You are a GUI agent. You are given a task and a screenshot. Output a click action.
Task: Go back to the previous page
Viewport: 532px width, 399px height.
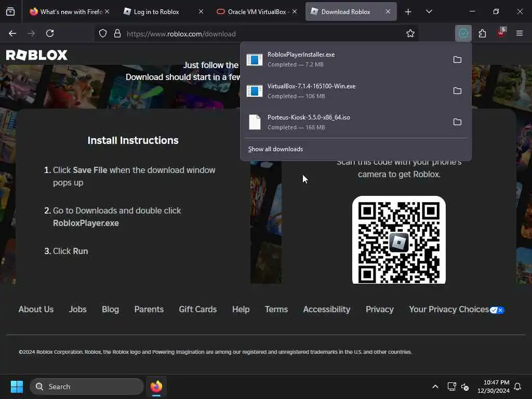tap(12, 33)
